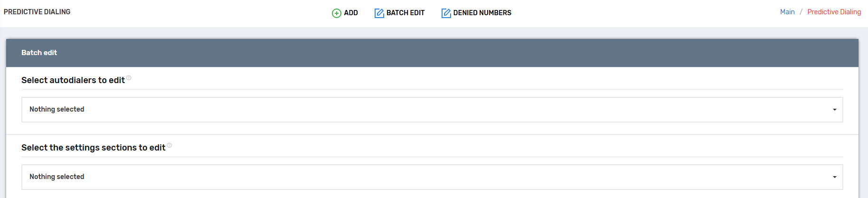868x198 pixels.
Task: Click the green plus ADD icon
Action: 336,13
